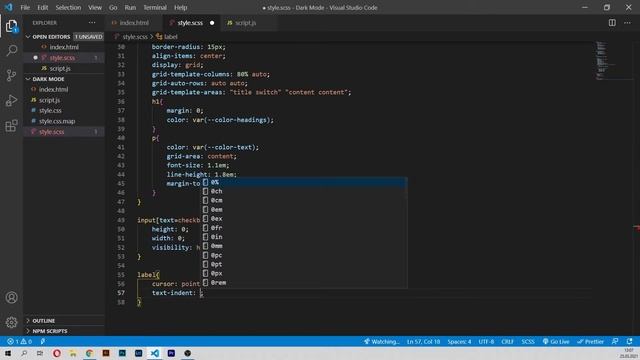Click the feedback icon in status bar
The height and width of the screenshot is (360, 640).
point(615,342)
